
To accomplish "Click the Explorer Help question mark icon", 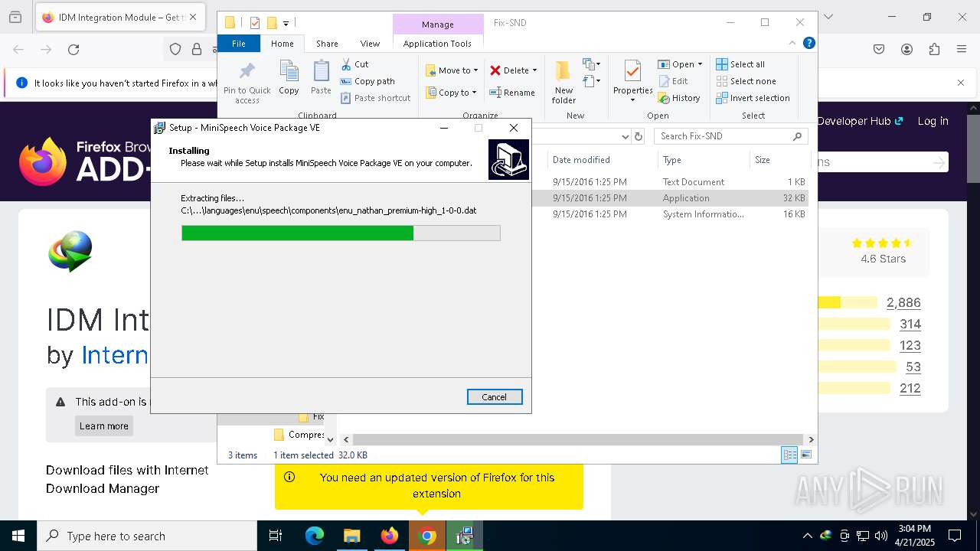I will (x=808, y=44).
